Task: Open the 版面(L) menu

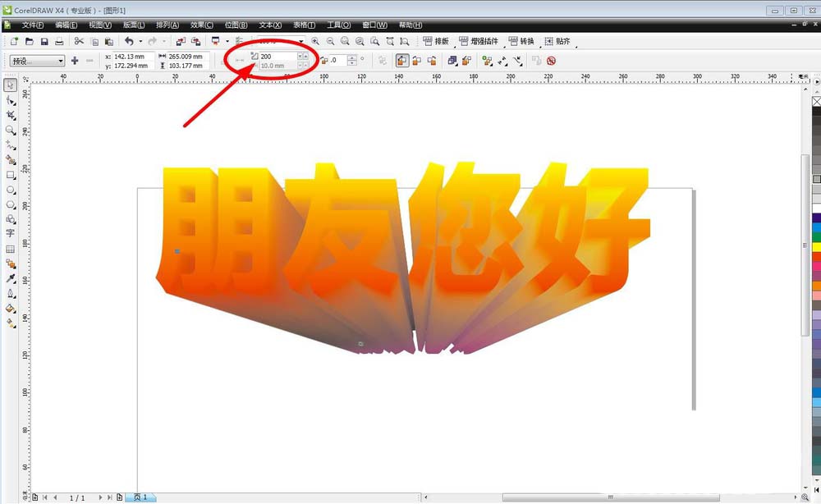Action: click(134, 25)
